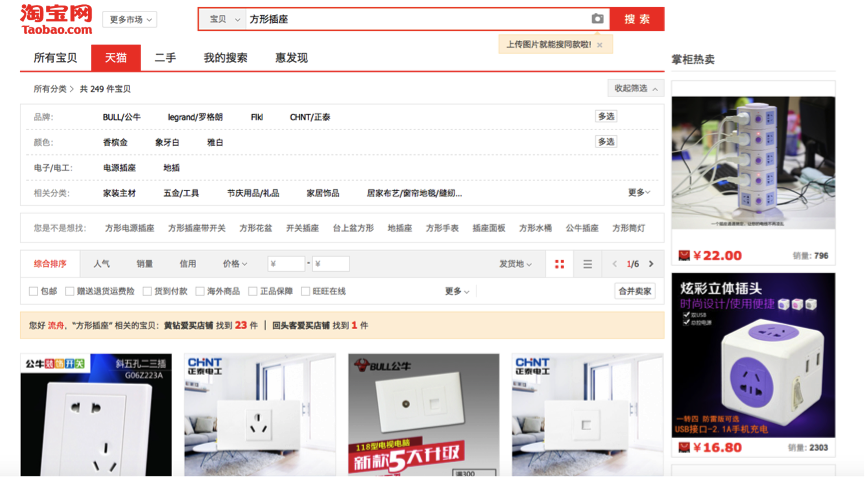
Task: Click the search text field with 方形插座
Action: point(418,19)
